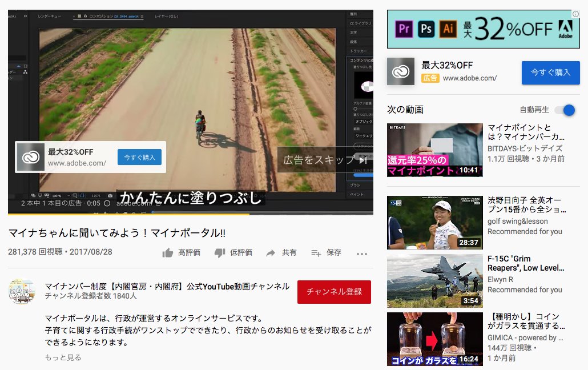Click the golf swing&lesson channel name
Screen dimensions: 588x370
pyautogui.click(x=518, y=221)
